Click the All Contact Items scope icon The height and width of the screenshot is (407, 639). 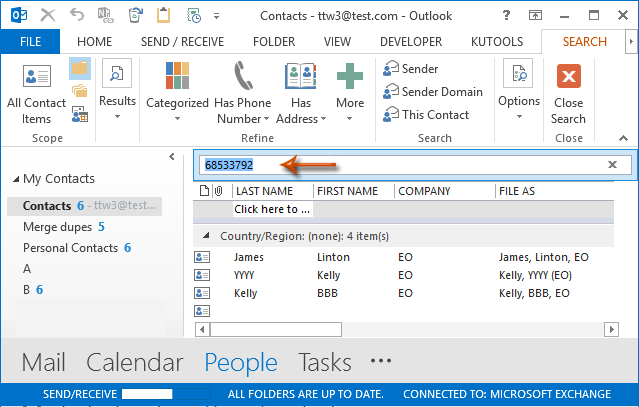(36, 78)
